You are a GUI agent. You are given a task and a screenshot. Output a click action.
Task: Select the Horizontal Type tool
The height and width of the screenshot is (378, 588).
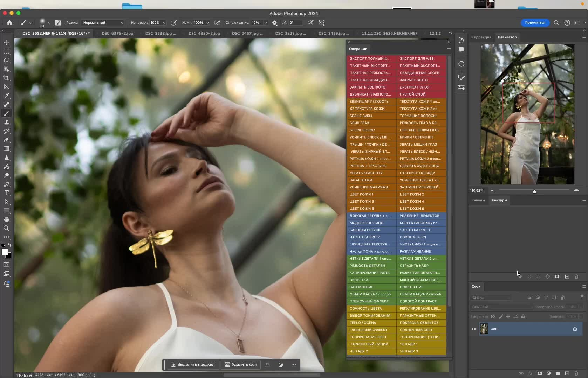6,193
